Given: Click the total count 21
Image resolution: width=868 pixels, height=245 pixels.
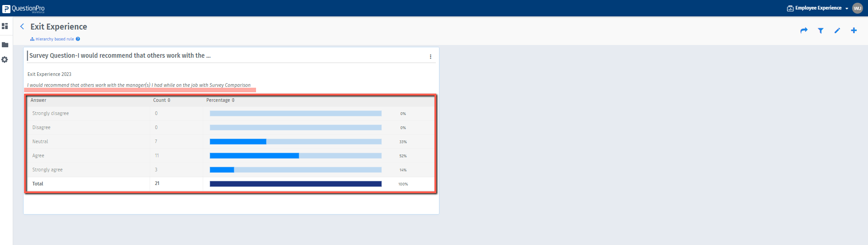Looking at the screenshot, I should pos(157,183).
